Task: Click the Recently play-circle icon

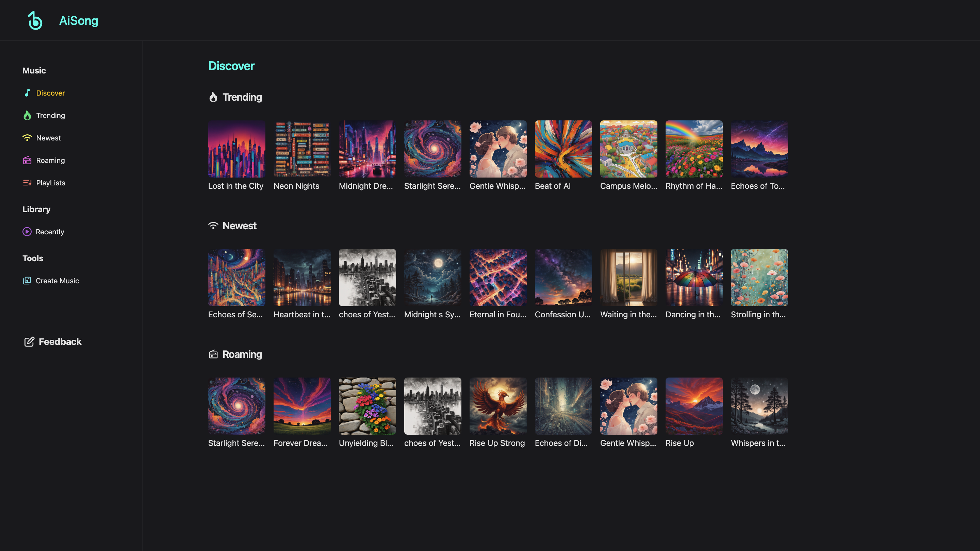Action: (27, 232)
